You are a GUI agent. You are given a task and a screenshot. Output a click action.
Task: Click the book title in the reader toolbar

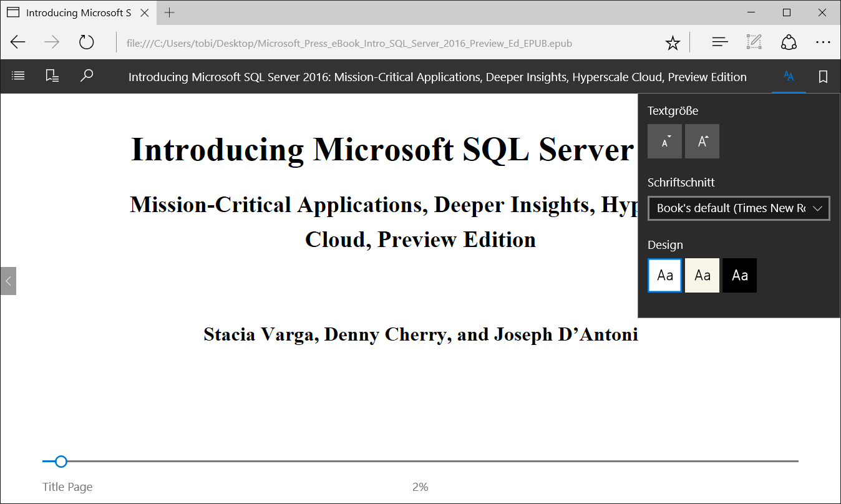coord(437,77)
